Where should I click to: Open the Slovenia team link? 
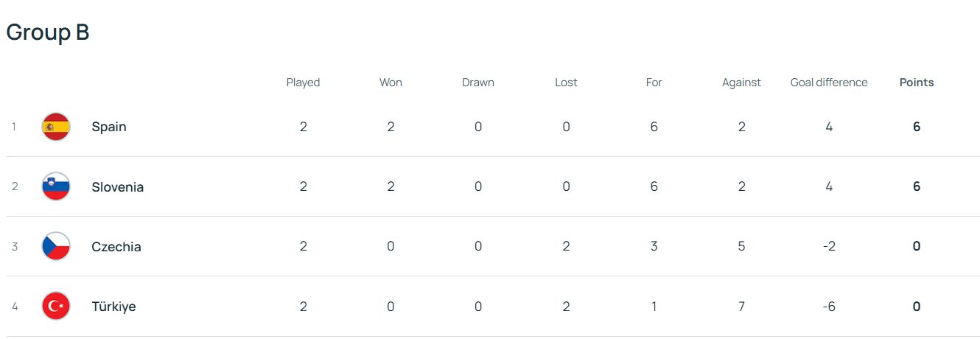118,187
